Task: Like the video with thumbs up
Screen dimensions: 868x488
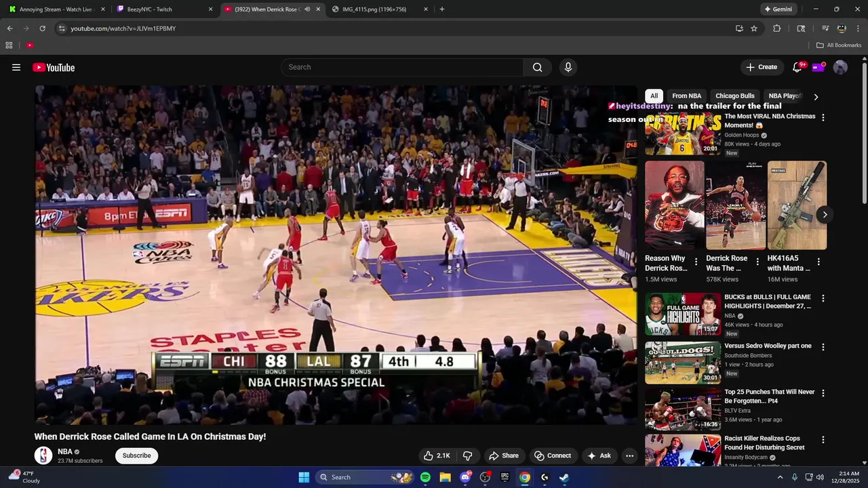Action: tap(437, 455)
